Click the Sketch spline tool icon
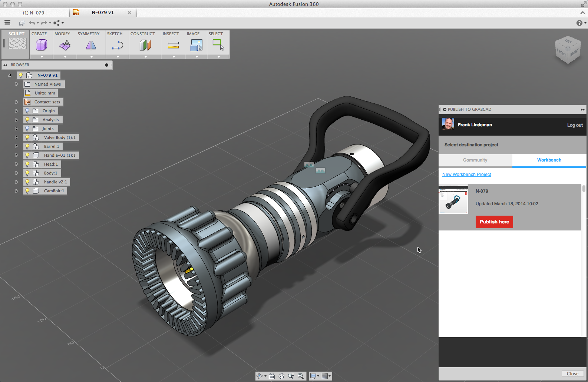588x382 pixels. [x=117, y=45]
